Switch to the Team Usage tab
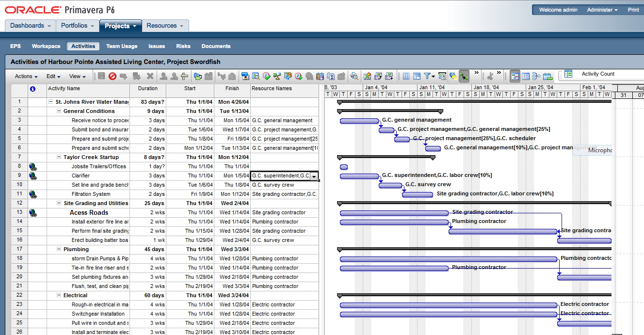Image resolution: width=644 pixels, height=335 pixels. coord(122,47)
